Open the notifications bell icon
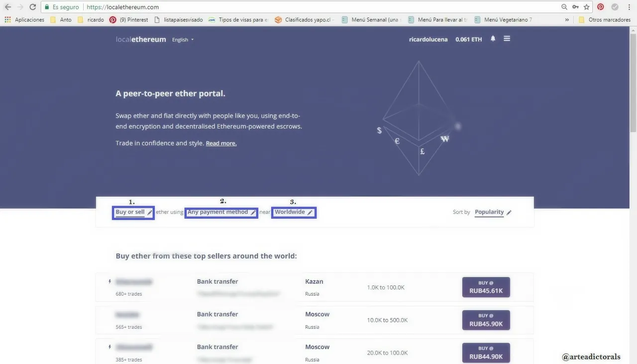 (x=493, y=38)
